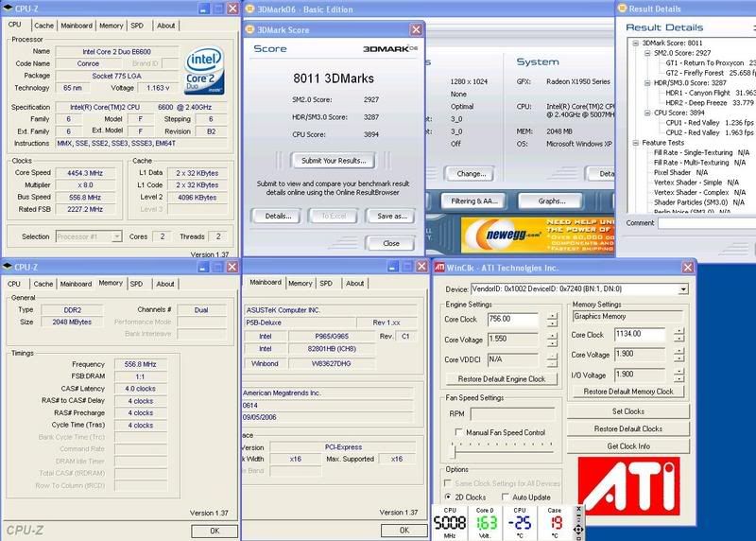Screen dimensions: 756x541
Task: Click Submit Your Results button
Action: coord(334,161)
